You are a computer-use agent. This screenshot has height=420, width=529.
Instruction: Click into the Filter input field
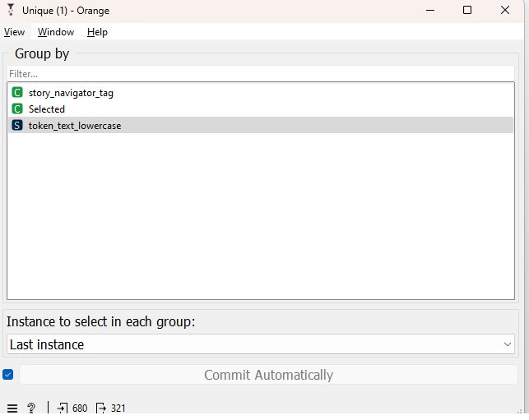pos(261,73)
